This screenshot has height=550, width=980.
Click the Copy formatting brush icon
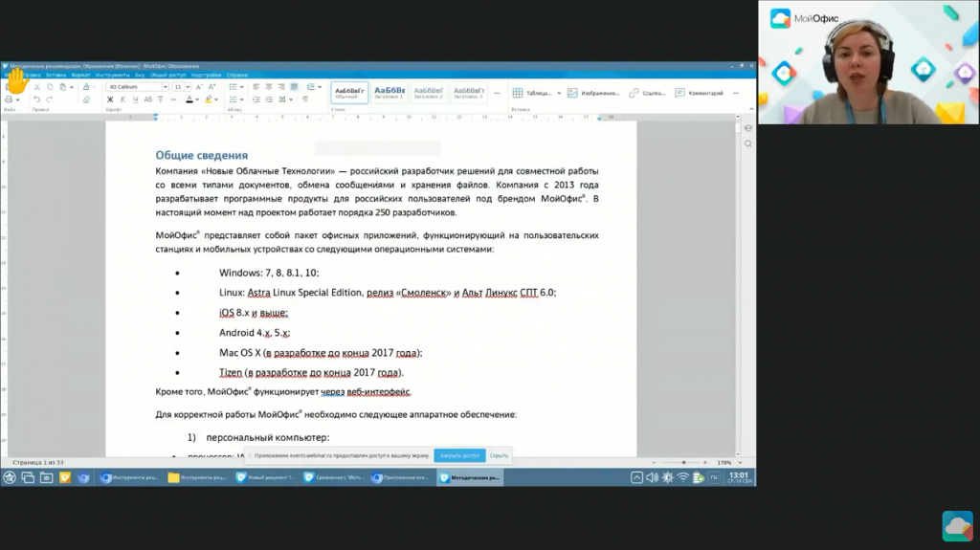tap(86, 87)
